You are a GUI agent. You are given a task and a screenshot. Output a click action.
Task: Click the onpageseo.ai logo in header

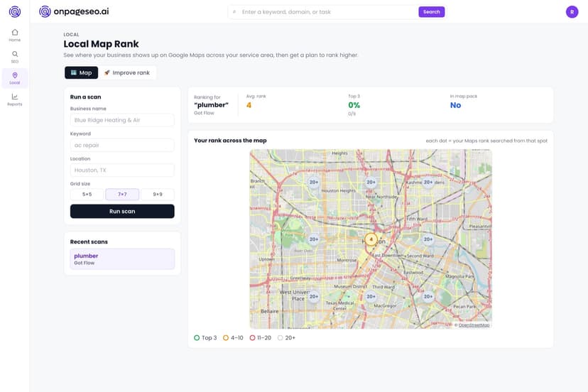point(74,11)
